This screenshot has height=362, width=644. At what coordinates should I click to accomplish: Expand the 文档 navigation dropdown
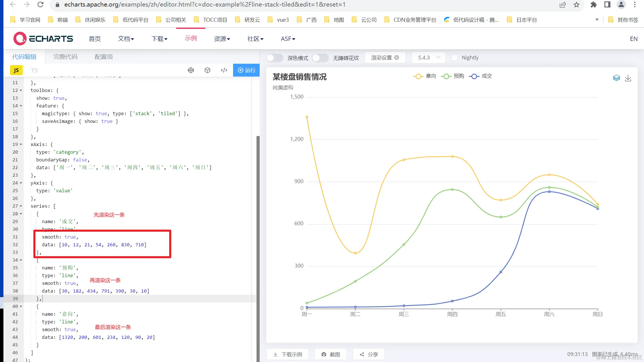coord(126,39)
